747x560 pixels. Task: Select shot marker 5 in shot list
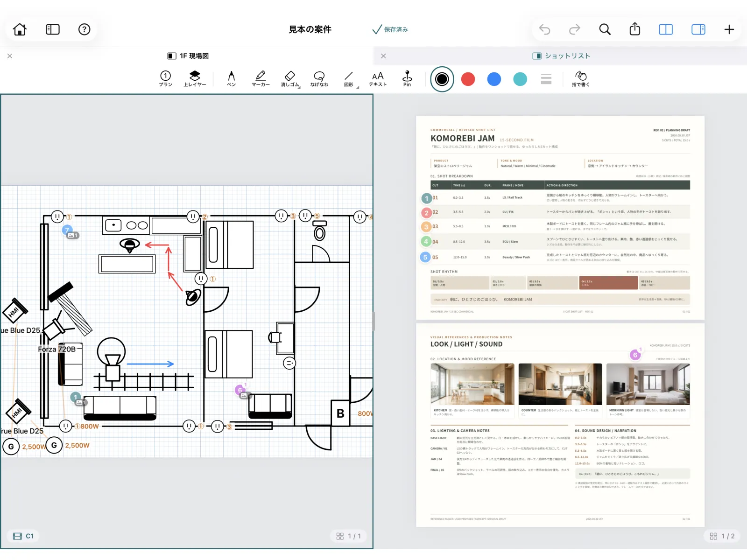coord(425,257)
